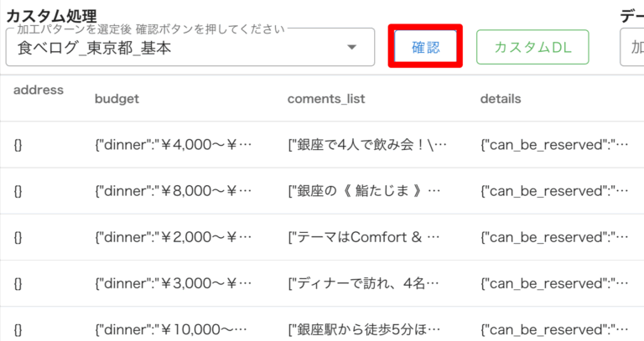Select the budget cell showing ￥2,000
This screenshot has height=341, width=644.
173,237
